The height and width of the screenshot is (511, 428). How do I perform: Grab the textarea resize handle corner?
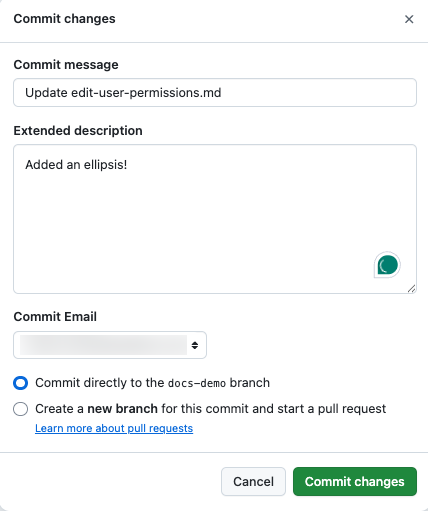[412, 289]
